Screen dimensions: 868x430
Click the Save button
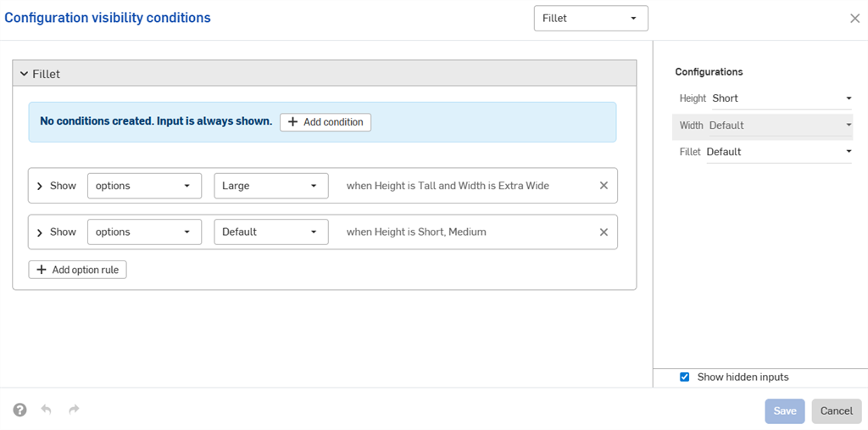point(785,411)
